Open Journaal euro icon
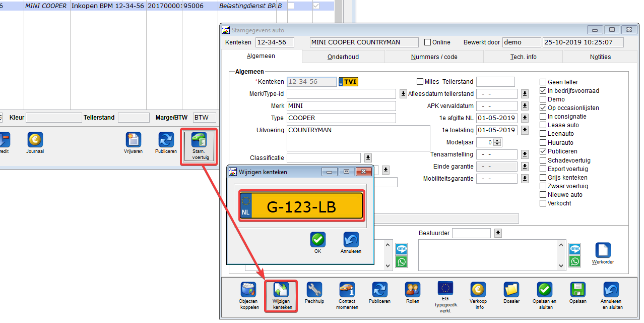644x323 pixels. coord(35,143)
